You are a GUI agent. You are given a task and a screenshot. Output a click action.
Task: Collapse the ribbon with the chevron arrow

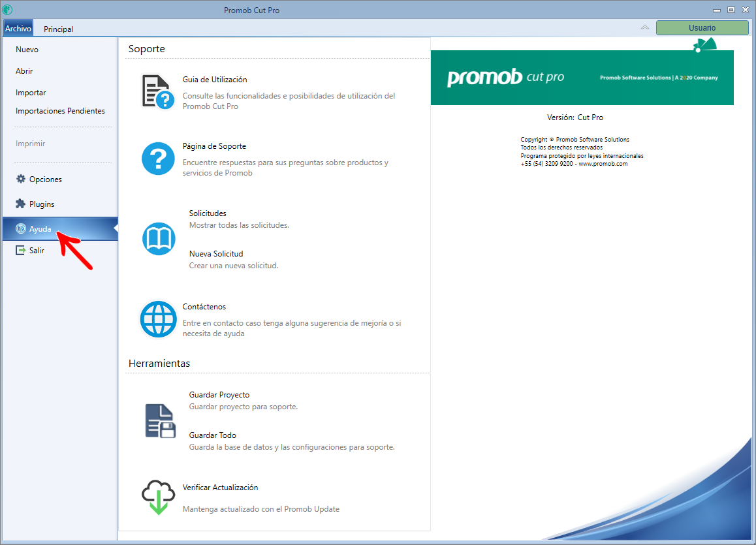point(644,27)
